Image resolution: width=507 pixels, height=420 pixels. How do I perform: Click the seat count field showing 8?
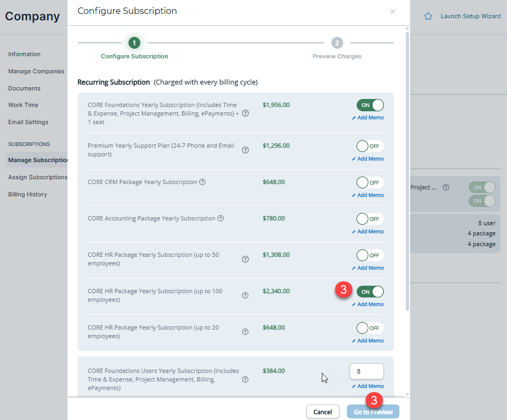(x=366, y=371)
